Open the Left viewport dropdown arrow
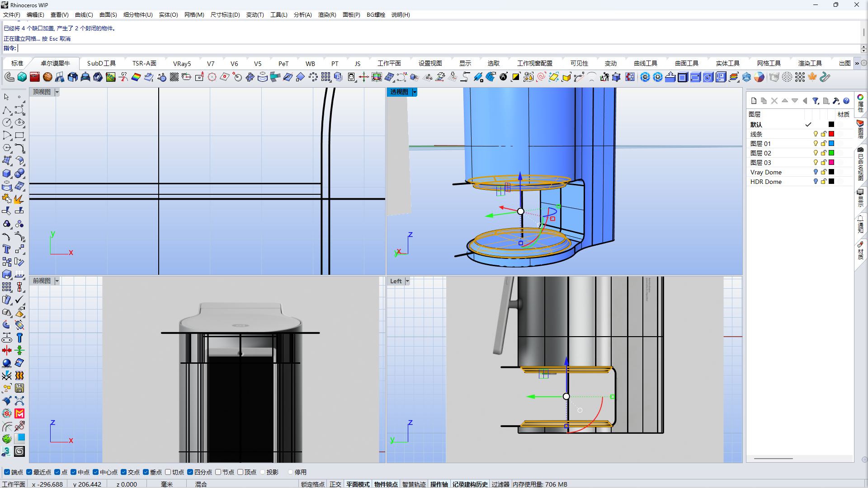Viewport: 868px width, 488px height. tap(407, 281)
